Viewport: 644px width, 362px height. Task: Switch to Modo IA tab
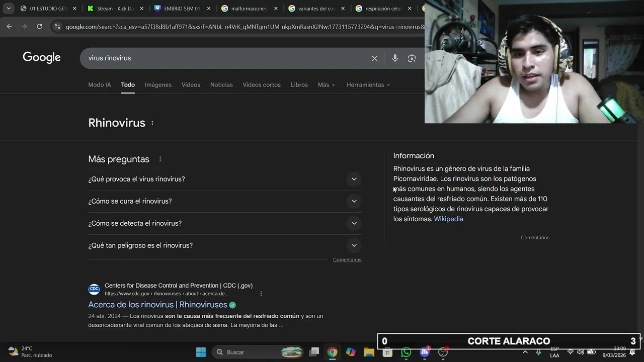coord(100,85)
